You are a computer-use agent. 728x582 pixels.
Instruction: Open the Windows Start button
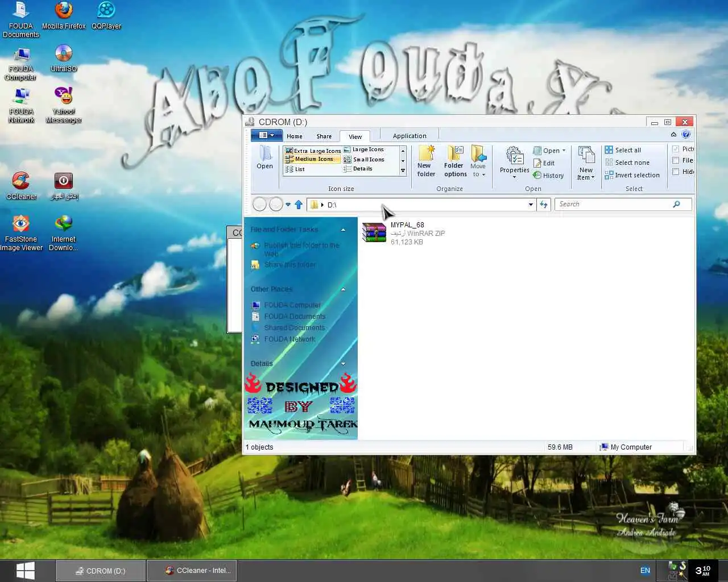tap(25, 571)
